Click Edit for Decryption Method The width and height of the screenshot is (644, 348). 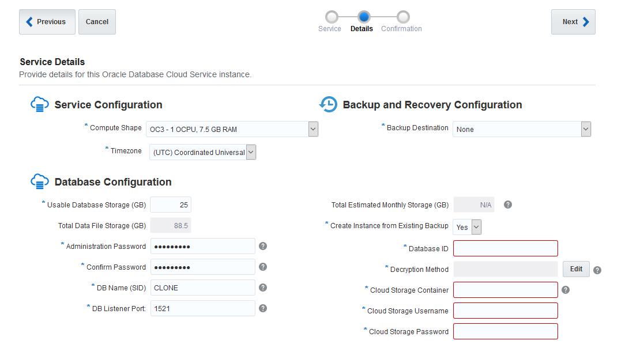(x=576, y=269)
